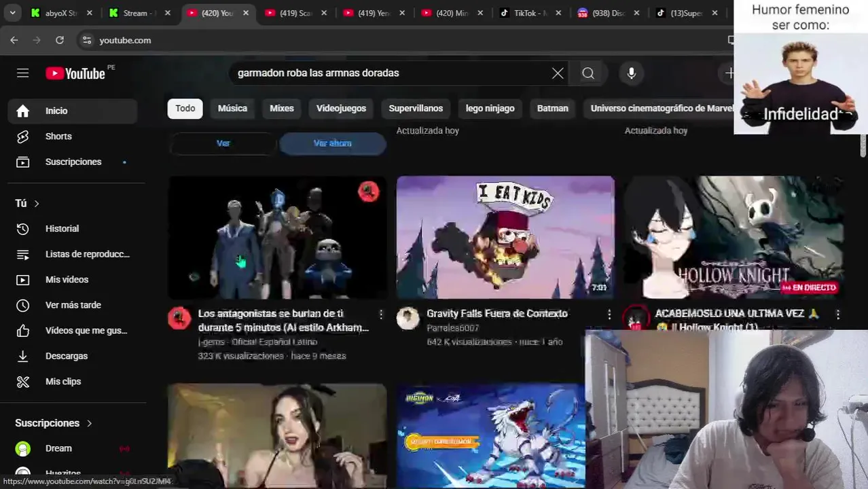Close the active (420) YouTube tab
The width and height of the screenshot is (868, 489).
click(x=246, y=13)
